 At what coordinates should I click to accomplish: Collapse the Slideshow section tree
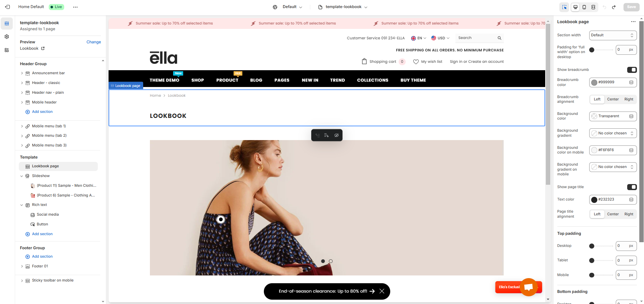point(22,176)
